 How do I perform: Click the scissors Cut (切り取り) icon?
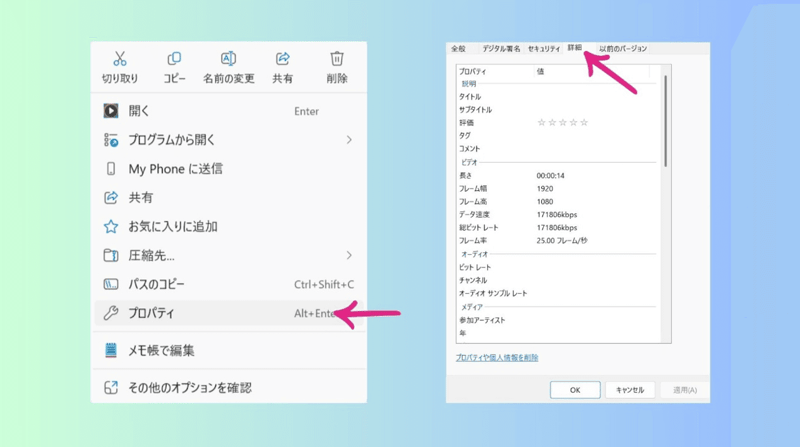tap(120, 59)
